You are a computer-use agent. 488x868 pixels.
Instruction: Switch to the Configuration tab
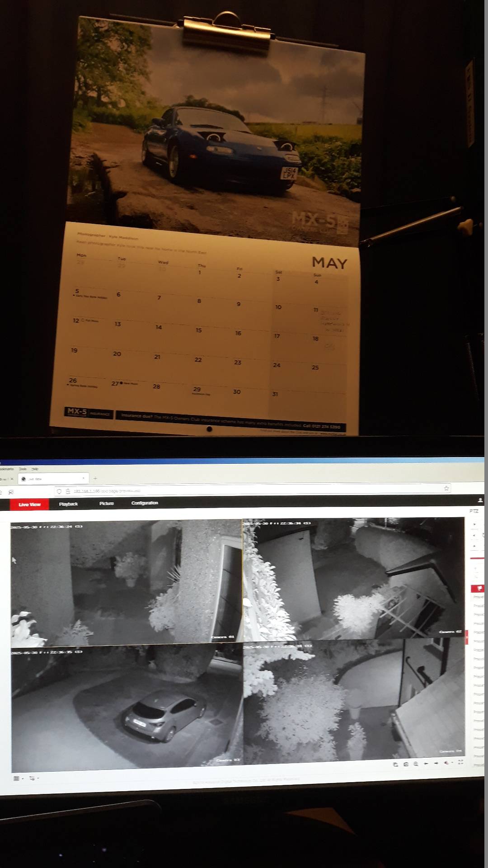click(x=145, y=503)
